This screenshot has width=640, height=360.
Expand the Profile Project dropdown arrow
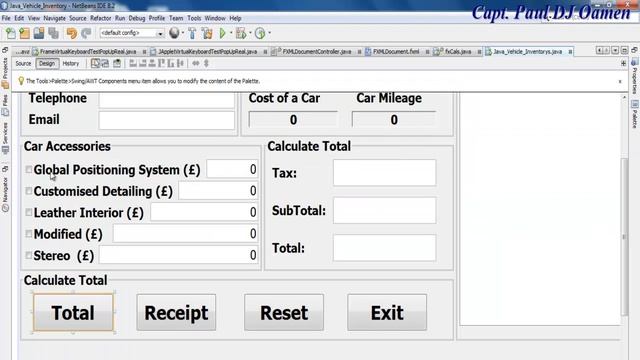coord(269,33)
